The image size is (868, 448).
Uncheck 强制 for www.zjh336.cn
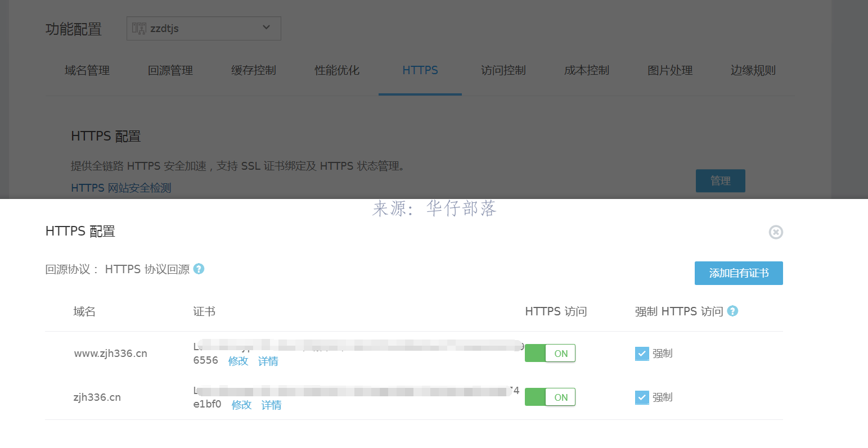[x=642, y=354]
